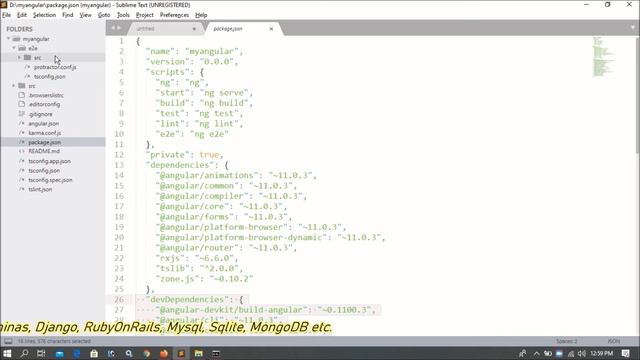Open the README.md file
Screen dimensions: 640x360
[44, 151]
